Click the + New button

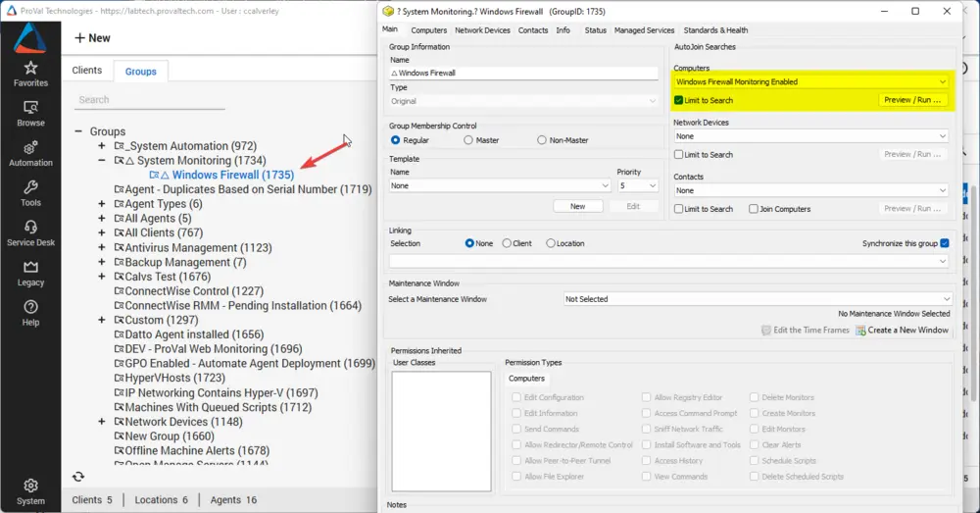(92, 38)
